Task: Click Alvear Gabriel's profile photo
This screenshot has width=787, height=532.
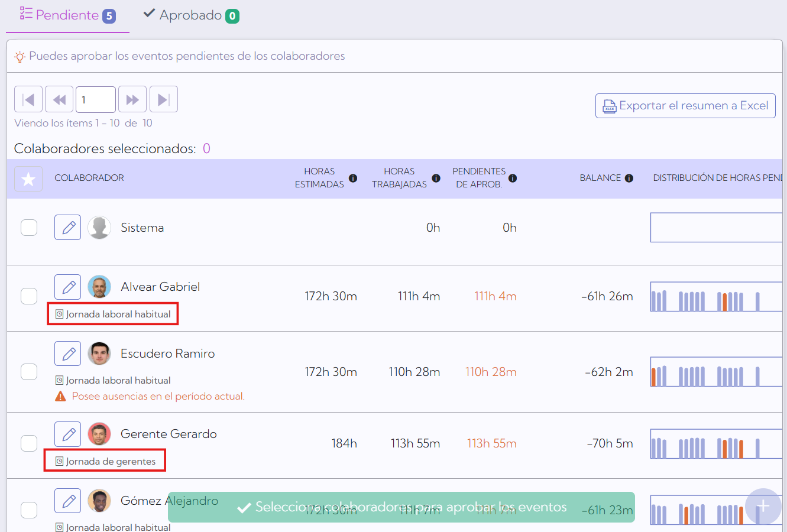Action: [x=99, y=287]
